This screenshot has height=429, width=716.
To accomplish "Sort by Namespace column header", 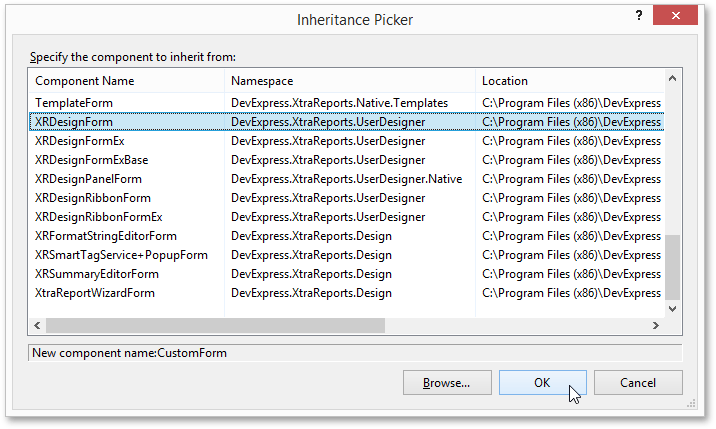I will click(350, 81).
